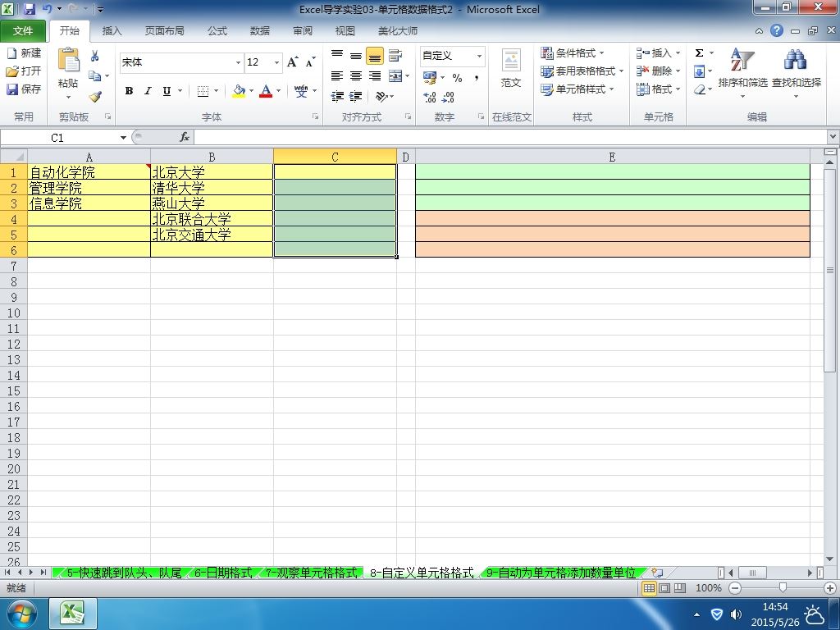Open the font size dropdown
840x630 pixels.
tap(276, 62)
